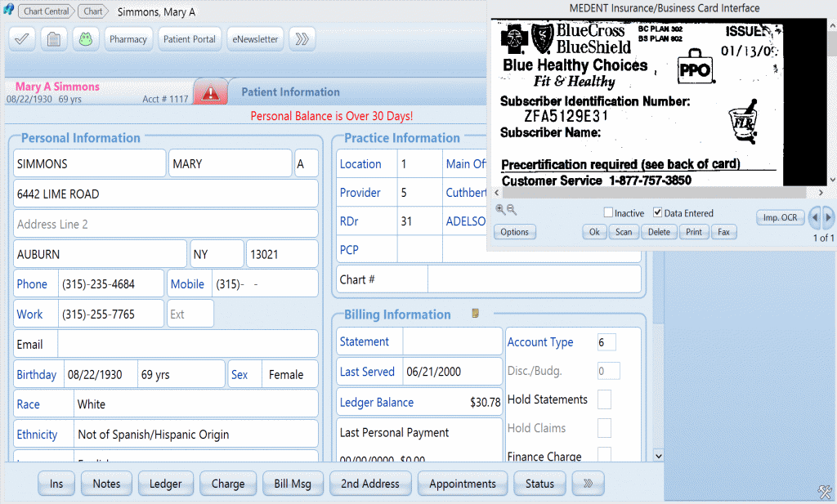Screen dimensions: 837x504
Task: Zoom in on the insurance card image
Action: [500, 209]
